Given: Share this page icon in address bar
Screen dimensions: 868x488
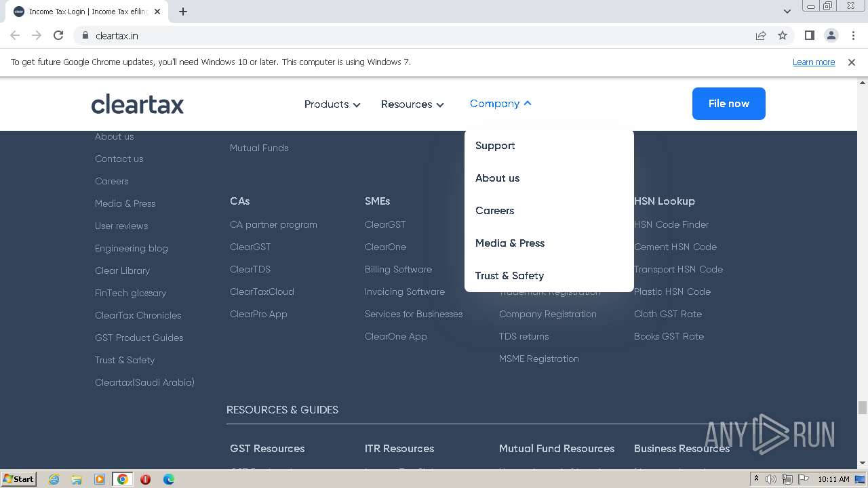Looking at the screenshot, I should pyautogui.click(x=761, y=35).
